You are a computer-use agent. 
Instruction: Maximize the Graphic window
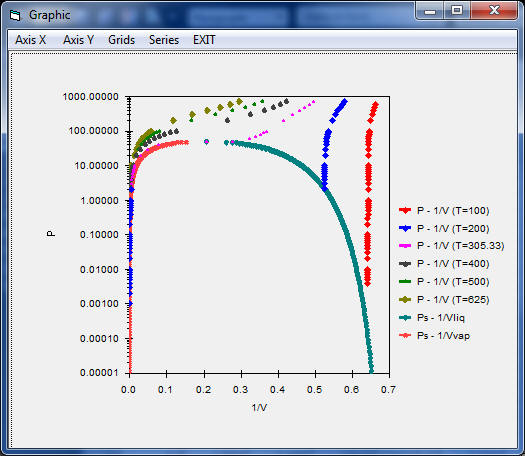click(x=457, y=10)
